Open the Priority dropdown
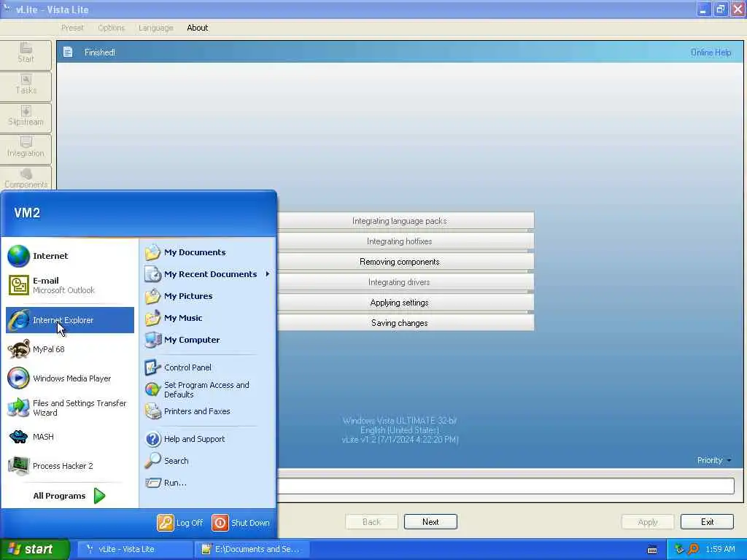This screenshot has height=560, width=747. point(713,460)
